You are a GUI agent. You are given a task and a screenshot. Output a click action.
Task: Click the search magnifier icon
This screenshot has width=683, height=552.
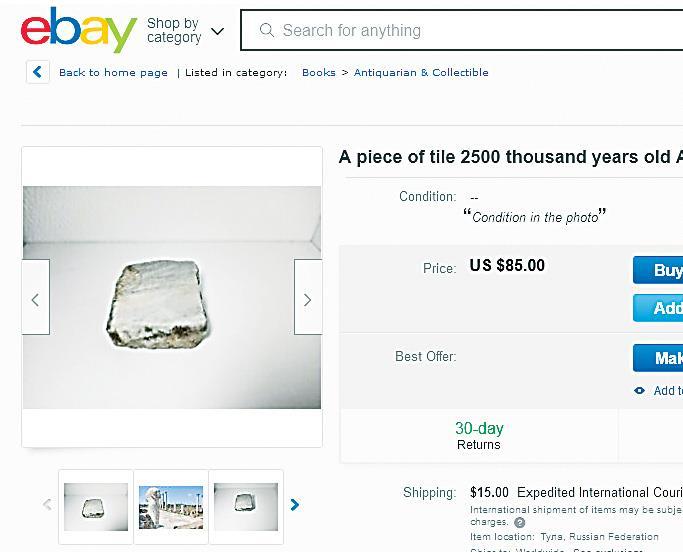(266, 31)
